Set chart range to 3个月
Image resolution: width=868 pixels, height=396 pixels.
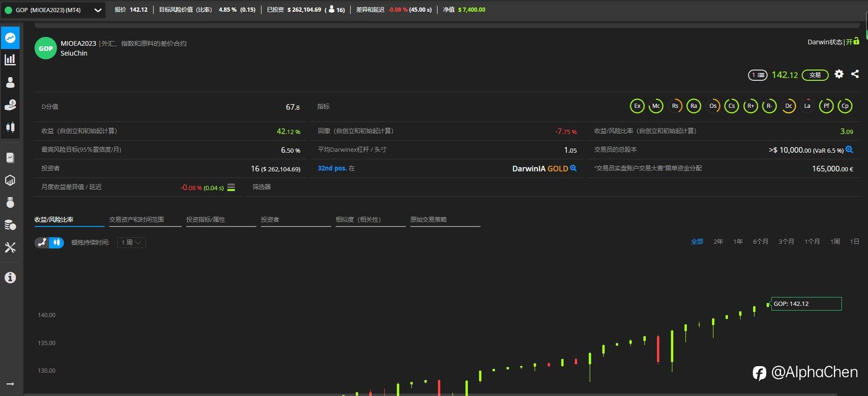click(x=786, y=241)
